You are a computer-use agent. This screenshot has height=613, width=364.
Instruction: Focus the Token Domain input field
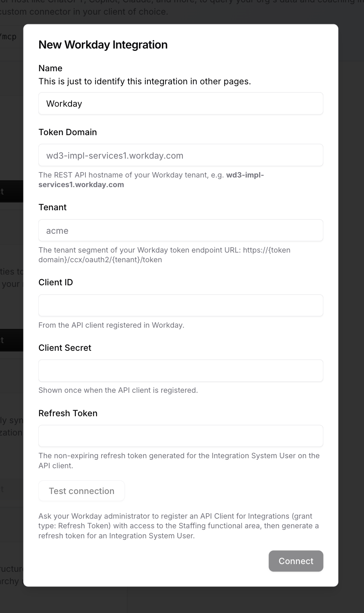click(180, 155)
